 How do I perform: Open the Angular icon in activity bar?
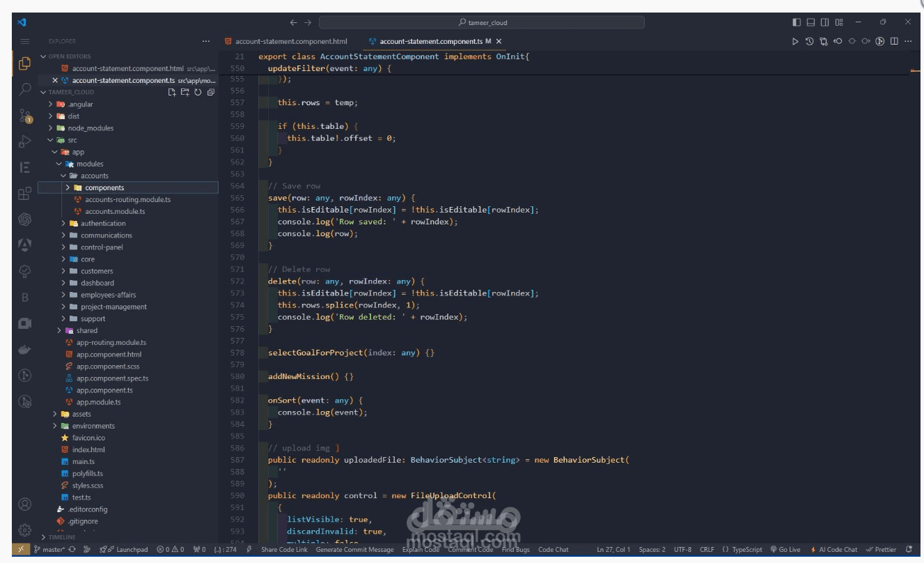click(24, 245)
